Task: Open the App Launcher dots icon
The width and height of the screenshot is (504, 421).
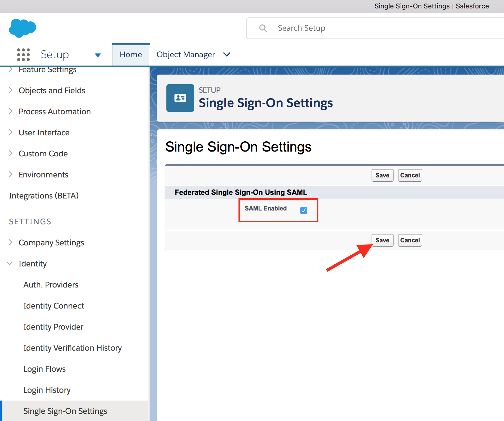Action: point(23,55)
